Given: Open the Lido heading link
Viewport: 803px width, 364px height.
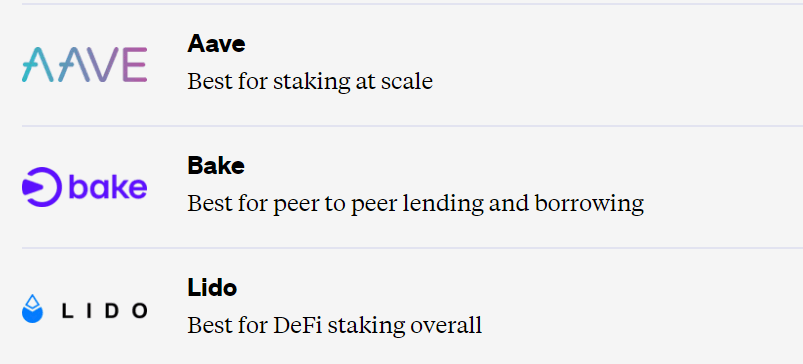Looking at the screenshot, I should tap(212, 288).
